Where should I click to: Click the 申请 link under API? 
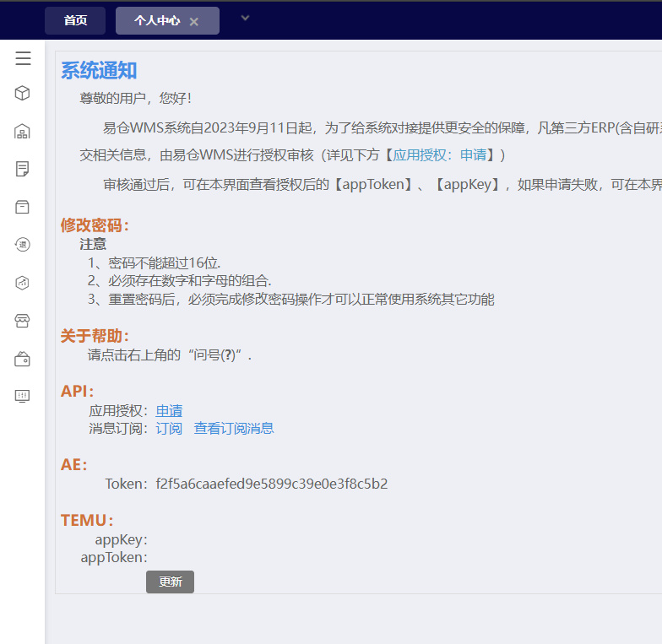click(x=169, y=410)
